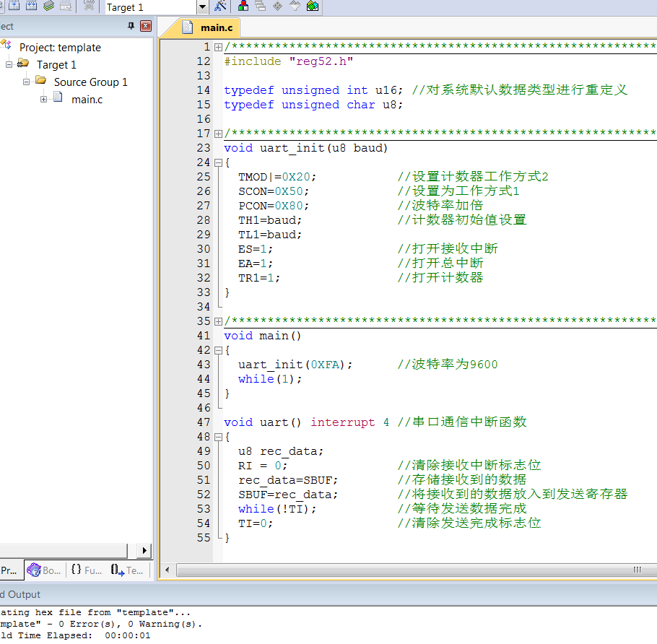Click 'void uart() interrupt 4' declaration
Image resolution: width=657 pixels, height=644 pixels.
[x=306, y=422]
